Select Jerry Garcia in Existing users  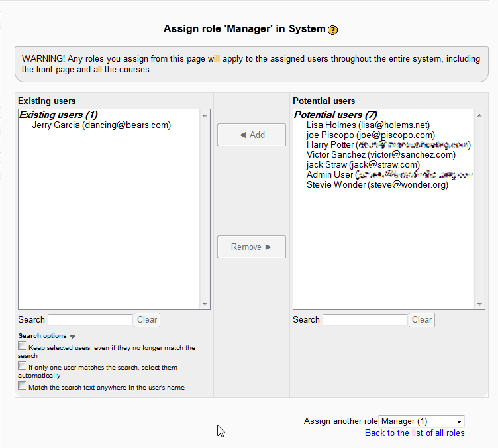(x=101, y=125)
